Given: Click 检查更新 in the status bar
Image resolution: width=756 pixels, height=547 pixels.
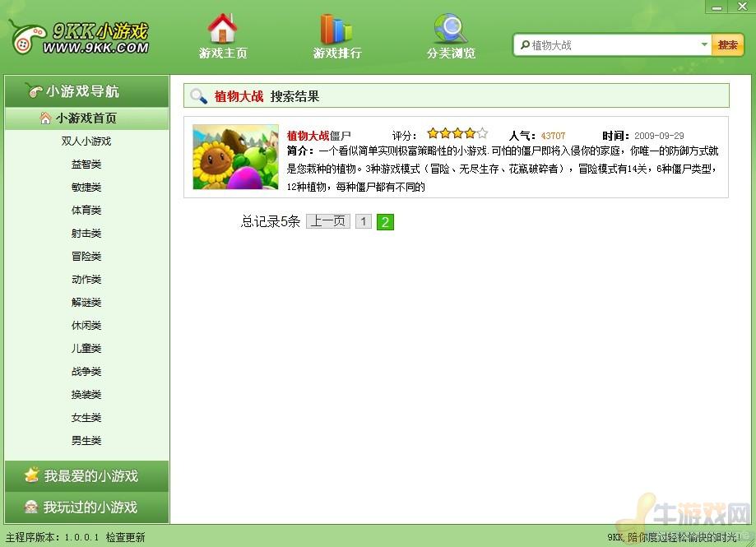Looking at the screenshot, I should 125,537.
